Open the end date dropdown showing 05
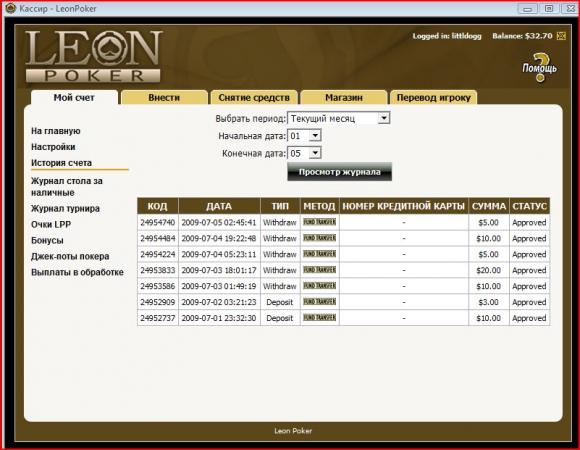 (304, 153)
